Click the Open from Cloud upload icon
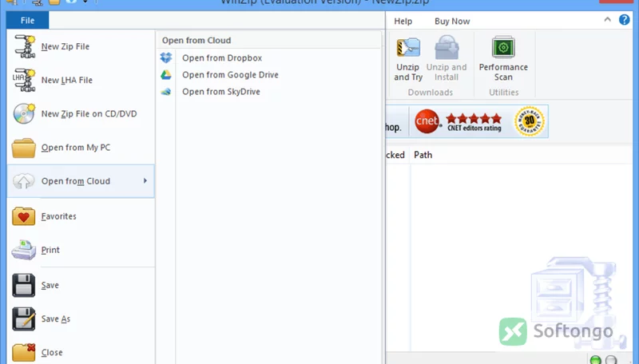This screenshot has width=639, height=364. click(x=24, y=181)
